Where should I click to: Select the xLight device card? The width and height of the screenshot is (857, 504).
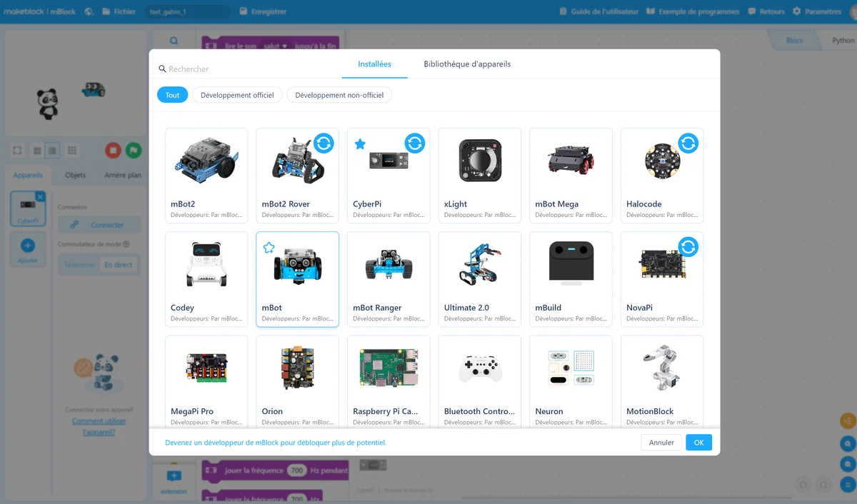click(x=480, y=176)
